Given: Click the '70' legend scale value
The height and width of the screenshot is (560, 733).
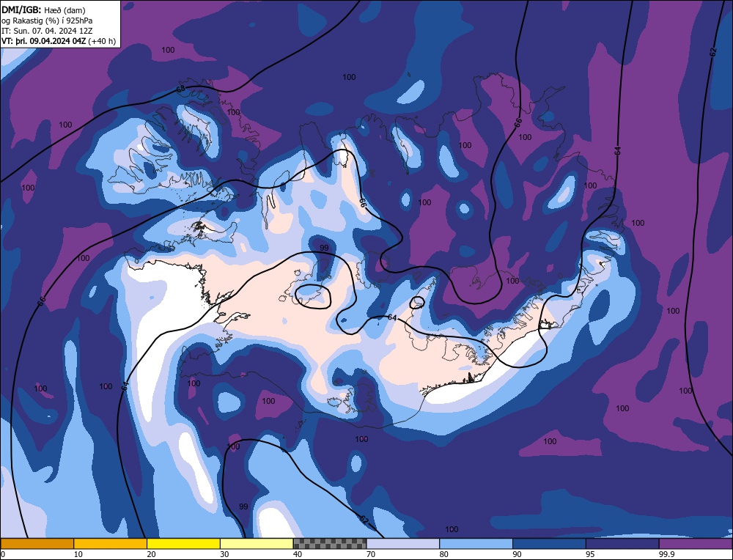Looking at the screenshot, I should [371, 554].
